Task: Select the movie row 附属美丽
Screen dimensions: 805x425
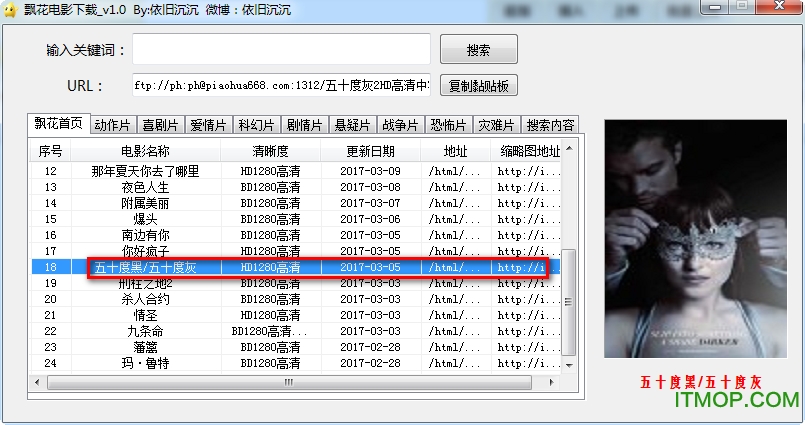Action: tap(296, 203)
